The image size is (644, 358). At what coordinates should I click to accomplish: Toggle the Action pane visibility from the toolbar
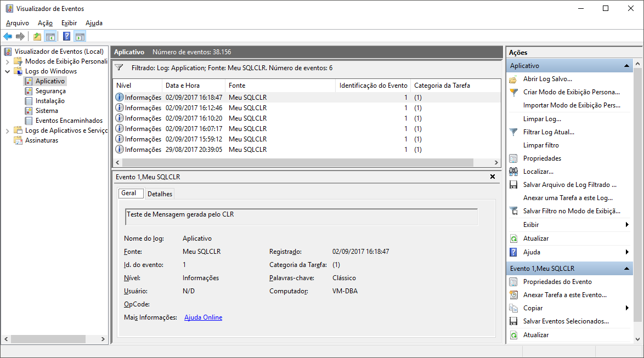tap(80, 36)
